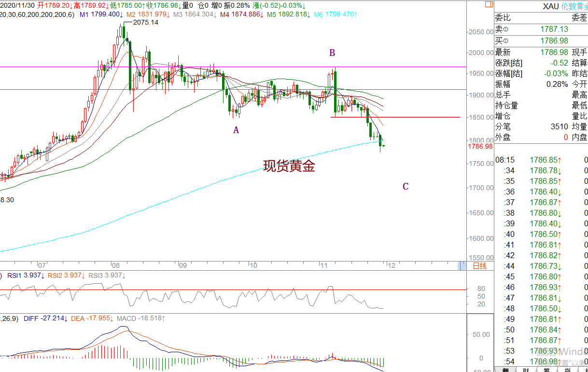Click the 振幅 value 0.28% in quote panel
This screenshot has height=372, width=588.
click(558, 84)
